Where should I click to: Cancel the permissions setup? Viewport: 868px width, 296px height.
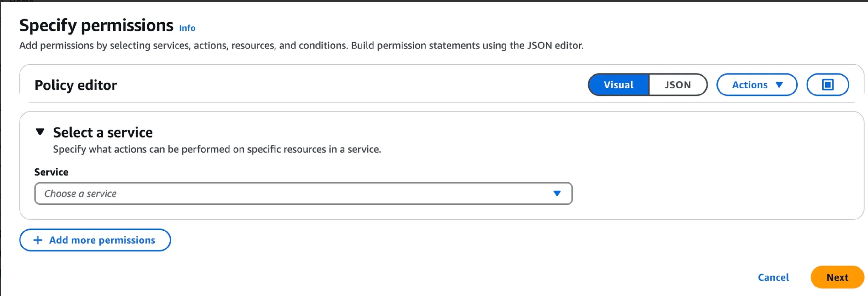pyautogui.click(x=773, y=277)
